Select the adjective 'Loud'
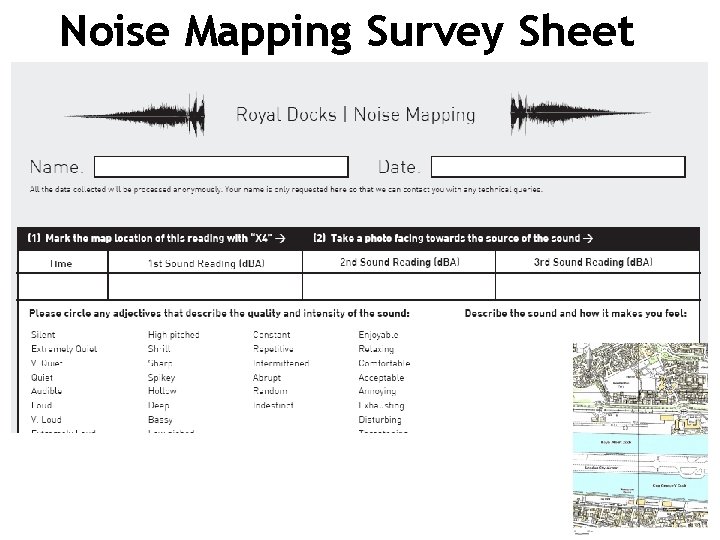The width and height of the screenshot is (720, 540). click(41, 405)
